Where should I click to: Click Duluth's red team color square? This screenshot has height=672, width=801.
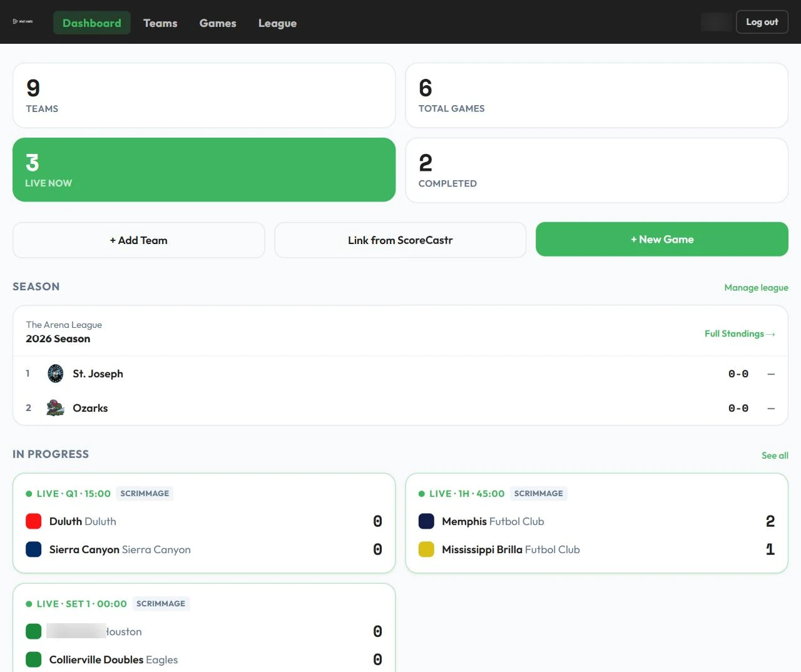[34, 521]
